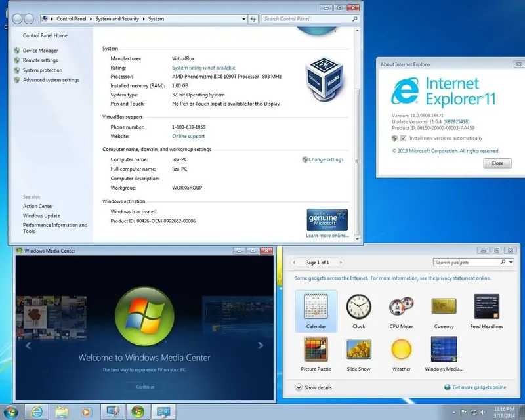Open the KB2925418 update link
Screen dimensions: 525x420
(457, 122)
